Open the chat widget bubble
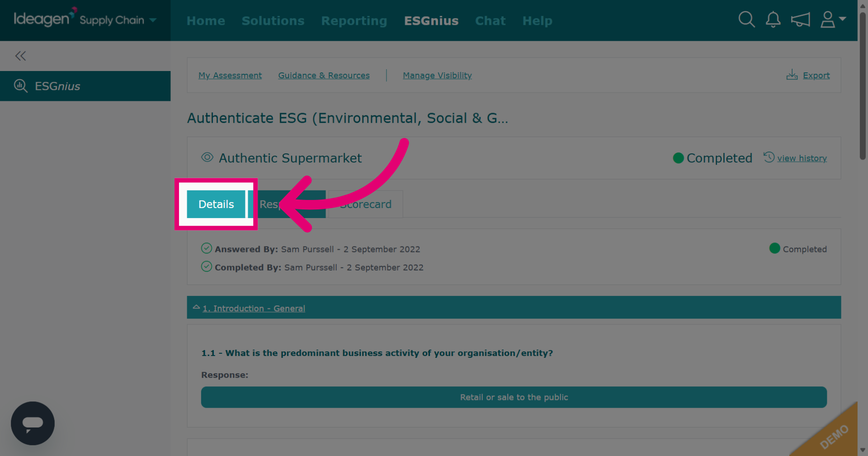 (x=33, y=423)
